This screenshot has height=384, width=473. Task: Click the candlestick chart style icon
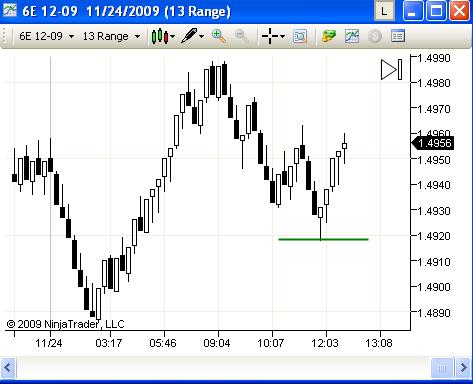(159, 36)
